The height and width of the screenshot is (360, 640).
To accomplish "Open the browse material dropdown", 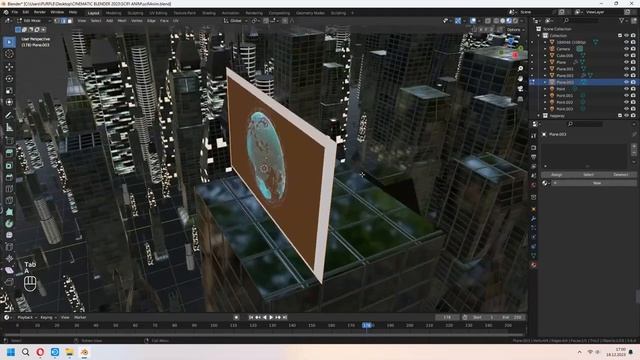I will [x=546, y=183].
